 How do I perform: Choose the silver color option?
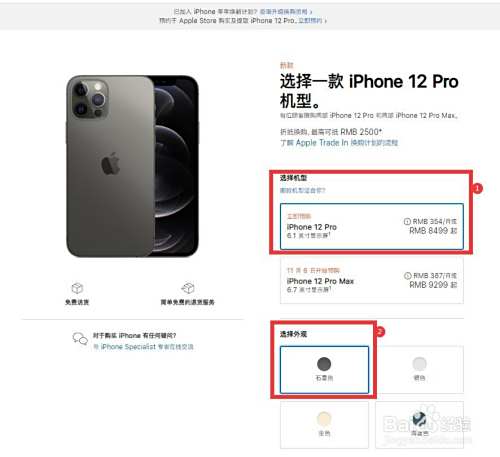[419, 370]
